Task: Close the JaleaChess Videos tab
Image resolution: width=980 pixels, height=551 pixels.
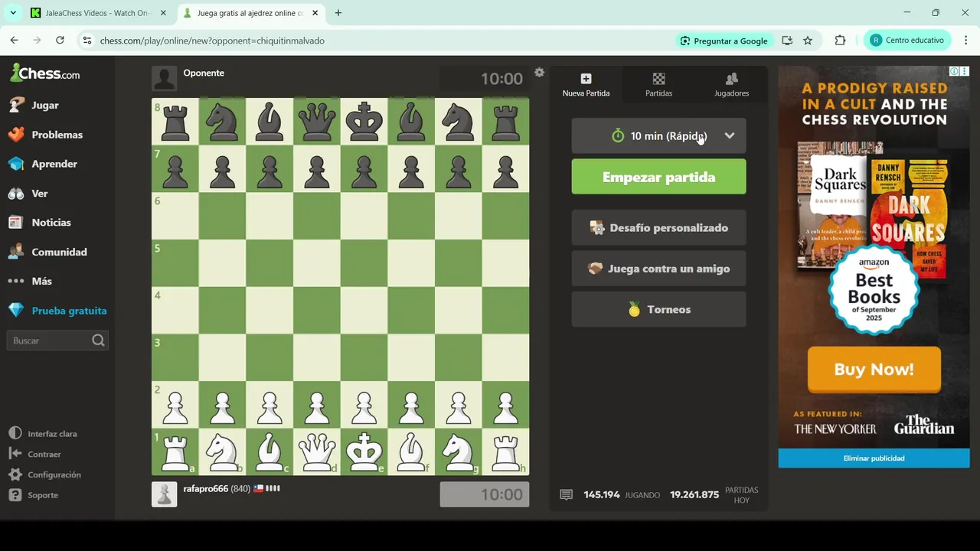Action: (163, 13)
